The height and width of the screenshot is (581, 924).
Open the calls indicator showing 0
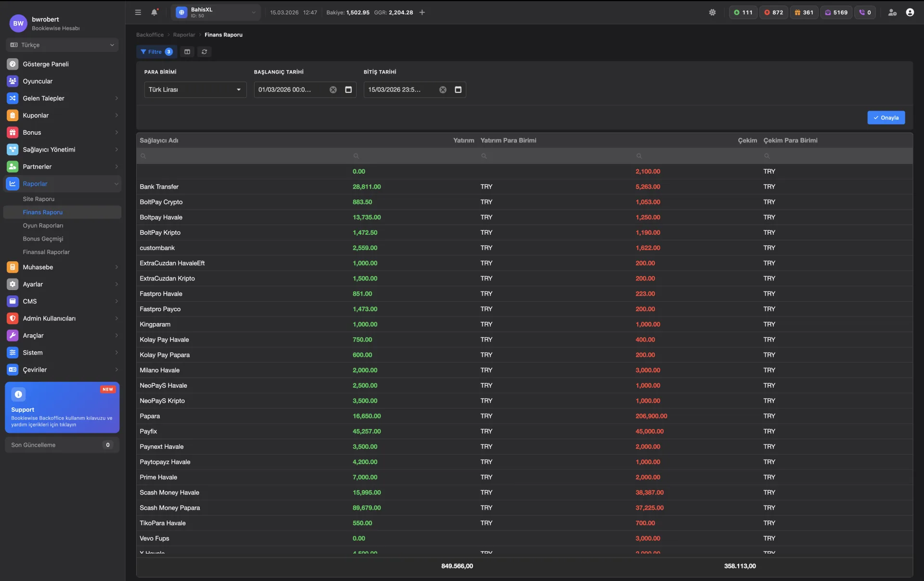tap(865, 13)
